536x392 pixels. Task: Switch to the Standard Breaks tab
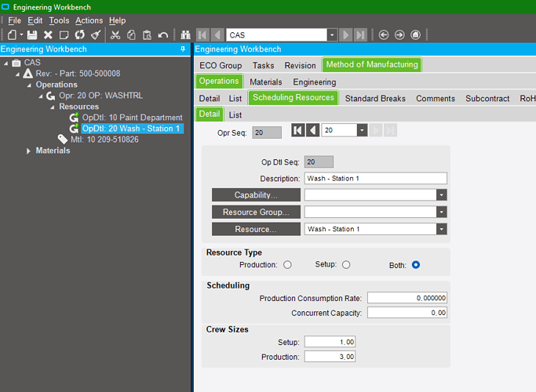[375, 98]
